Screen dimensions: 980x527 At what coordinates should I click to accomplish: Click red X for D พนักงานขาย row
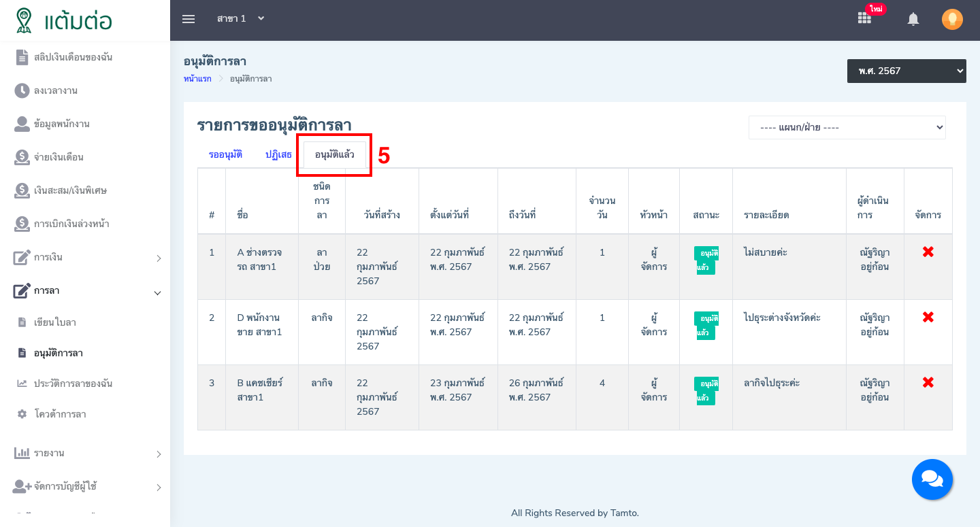click(x=928, y=318)
